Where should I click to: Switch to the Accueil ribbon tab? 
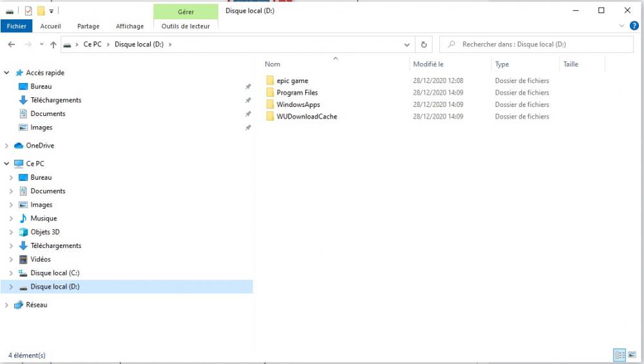[50, 26]
